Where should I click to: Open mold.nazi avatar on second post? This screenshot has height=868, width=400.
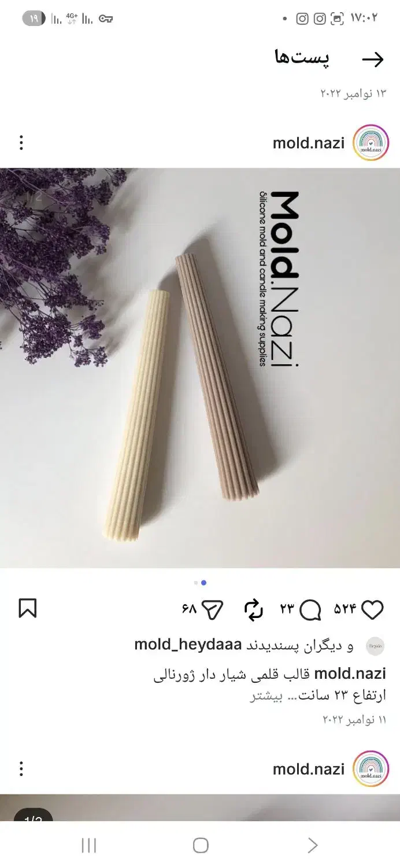coord(371,768)
